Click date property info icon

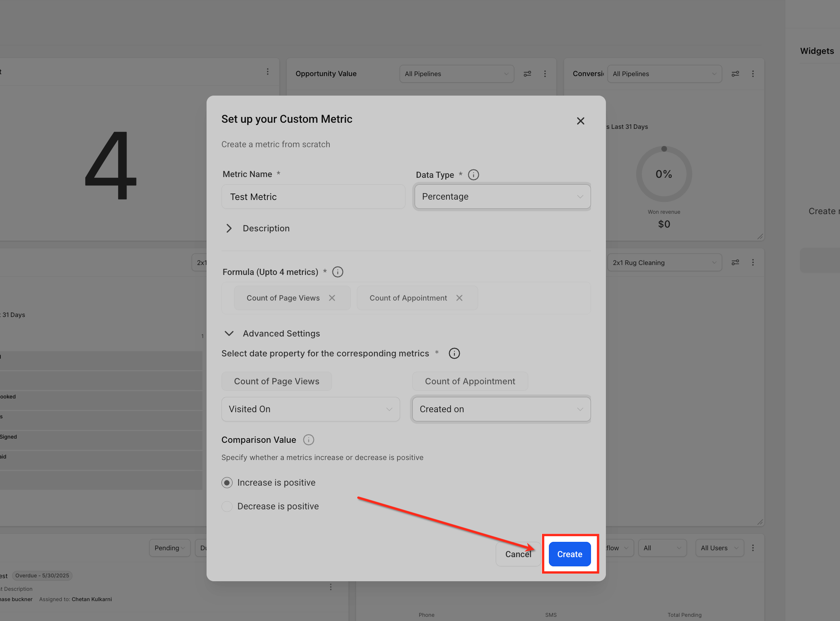[x=454, y=353]
